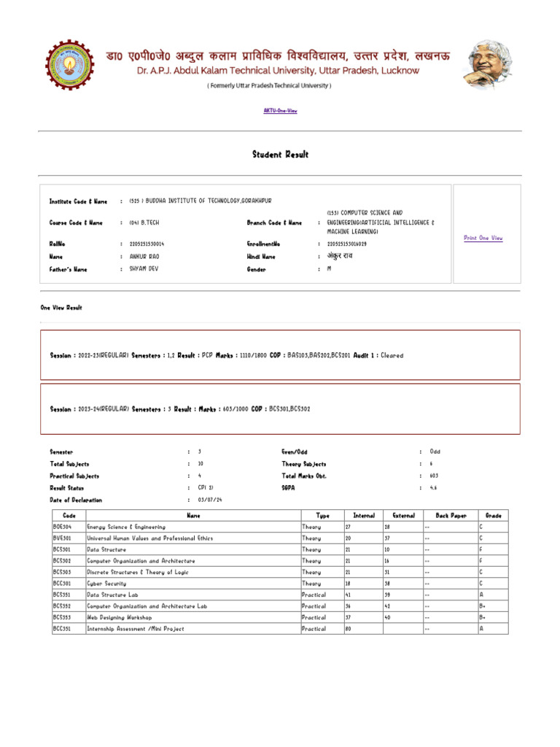Click Universal Human Values and Professional Ethics
The width and height of the screenshot is (560, 747).
(150, 538)
